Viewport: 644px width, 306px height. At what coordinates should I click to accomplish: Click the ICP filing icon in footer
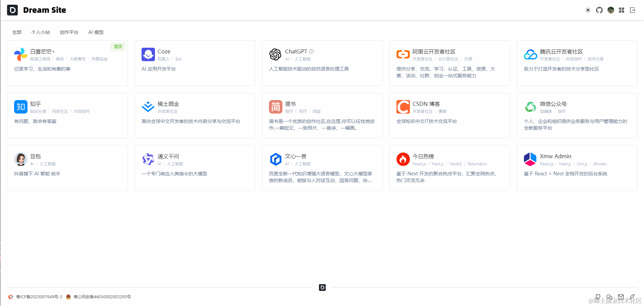tap(11, 297)
